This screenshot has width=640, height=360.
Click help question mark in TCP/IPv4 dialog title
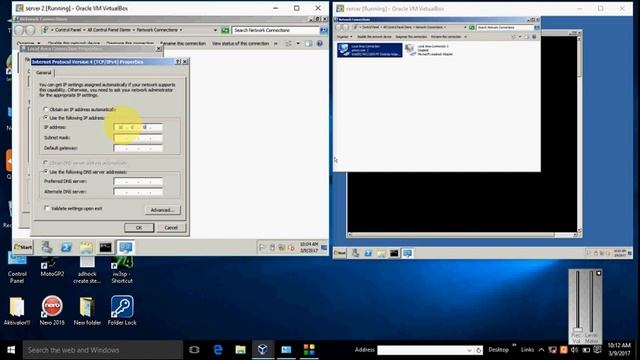178,62
